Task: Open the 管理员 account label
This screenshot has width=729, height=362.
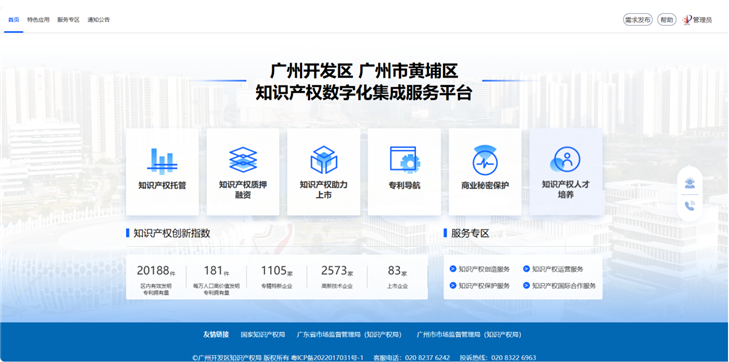Action: click(x=702, y=20)
